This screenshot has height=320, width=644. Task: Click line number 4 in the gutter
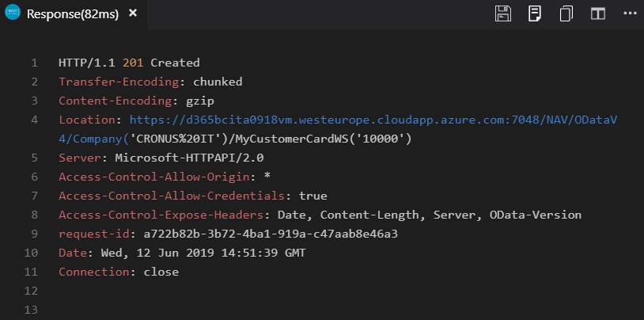[x=34, y=120]
